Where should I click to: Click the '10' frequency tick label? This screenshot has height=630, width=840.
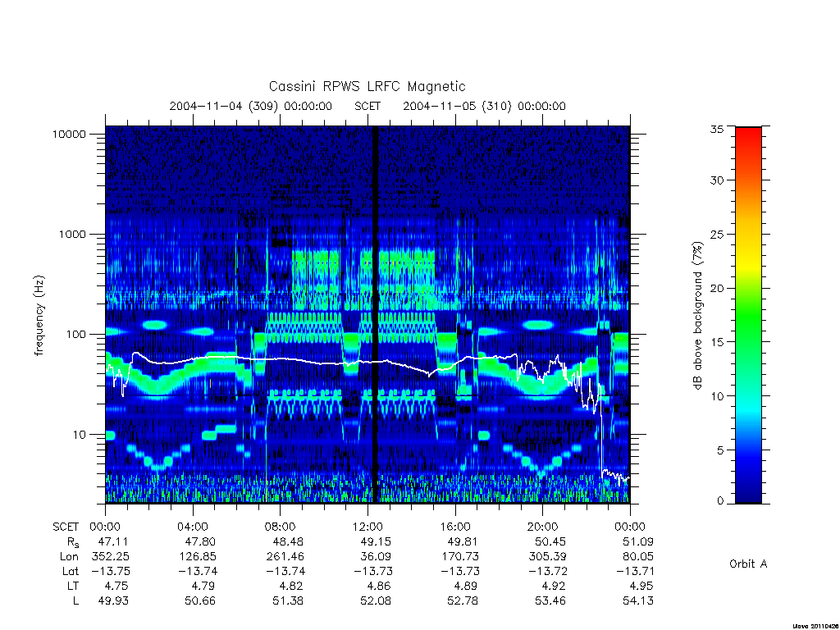pos(80,435)
